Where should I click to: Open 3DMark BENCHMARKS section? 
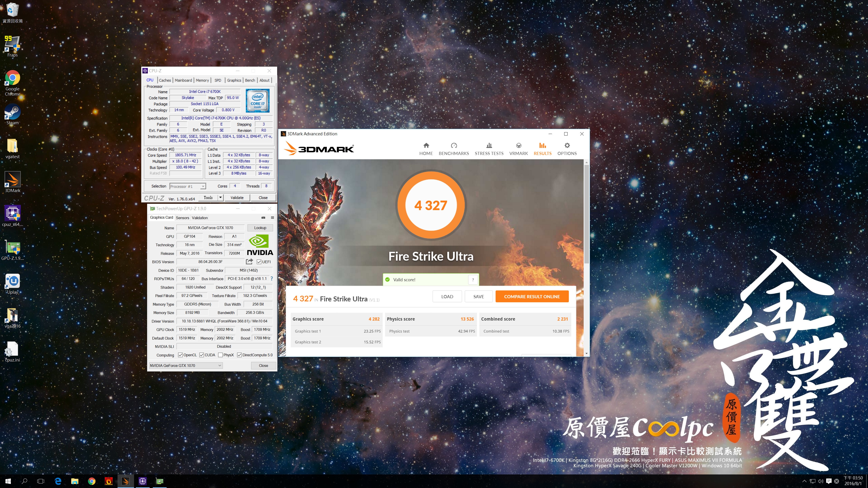tap(453, 149)
